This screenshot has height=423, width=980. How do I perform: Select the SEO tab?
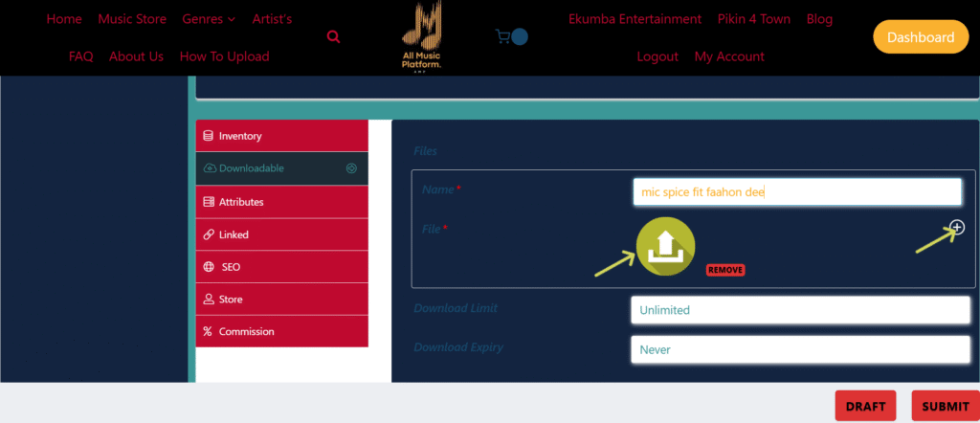coord(281,267)
